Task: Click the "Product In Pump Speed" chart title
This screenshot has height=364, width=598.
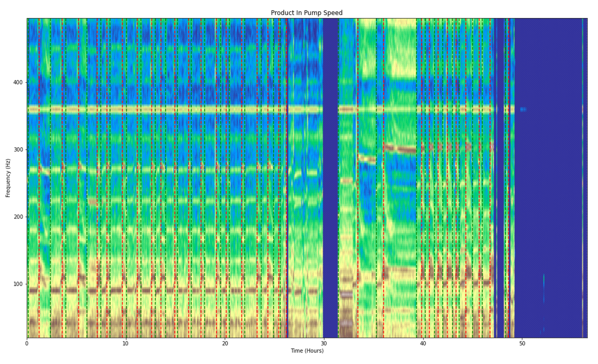Action: [x=307, y=13]
